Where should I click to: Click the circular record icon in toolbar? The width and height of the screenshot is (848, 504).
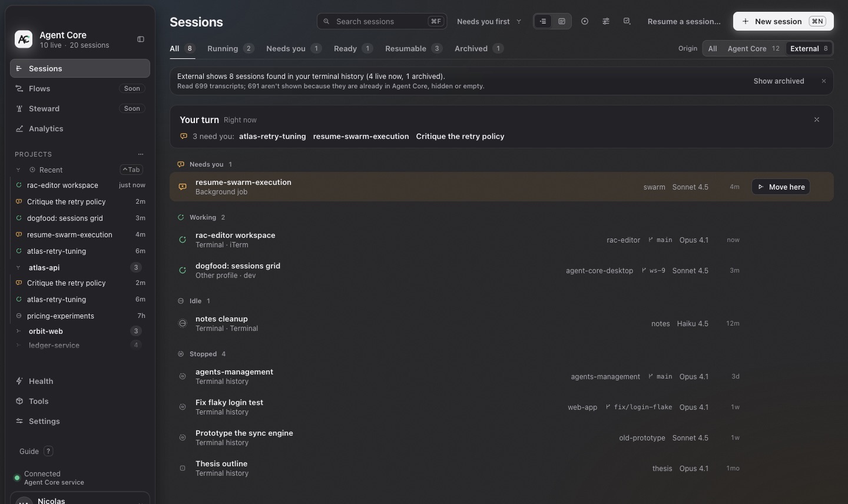click(x=585, y=21)
